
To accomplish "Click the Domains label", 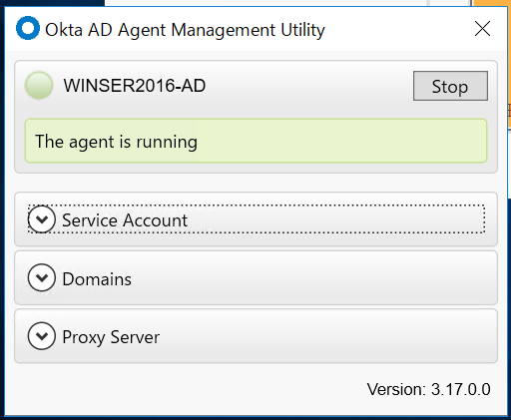I will 97,279.
